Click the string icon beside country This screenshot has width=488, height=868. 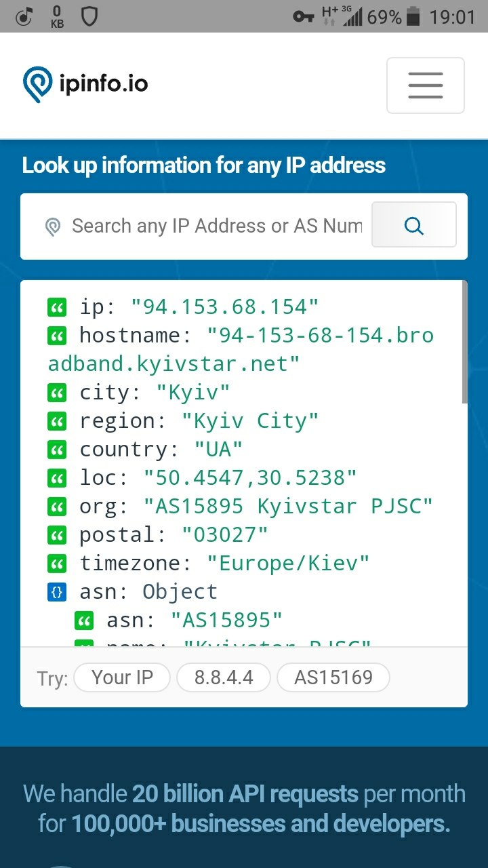point(58,450)
